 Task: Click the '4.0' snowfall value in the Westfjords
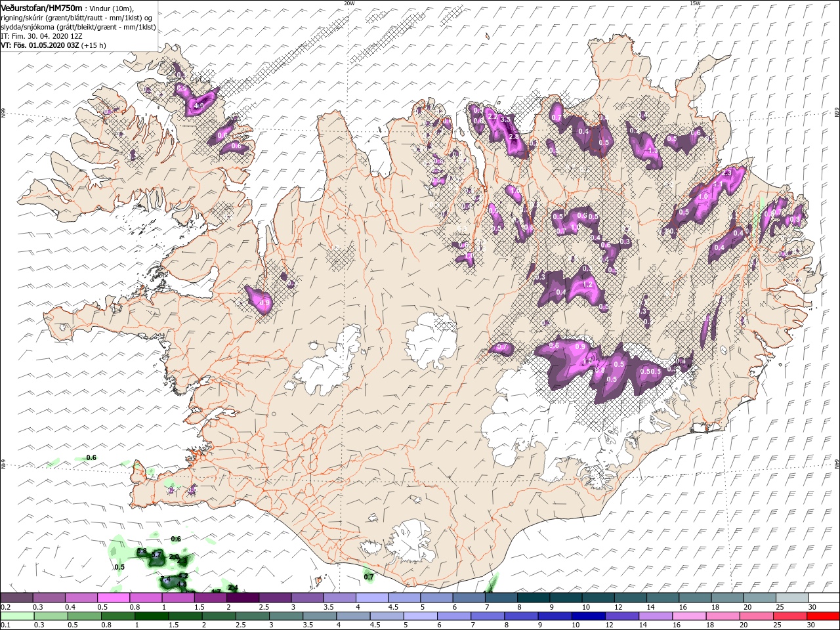click(199, 105)
